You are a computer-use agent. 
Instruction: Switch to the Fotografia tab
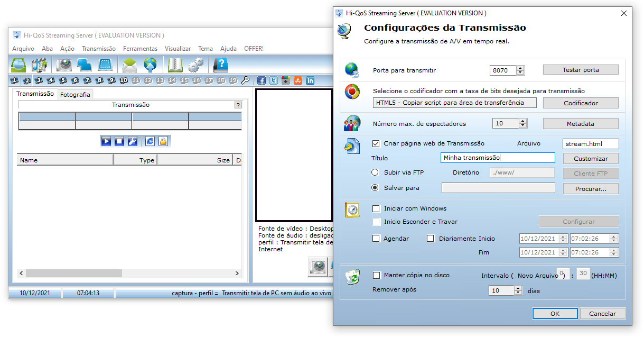click(x=75, y=95)
